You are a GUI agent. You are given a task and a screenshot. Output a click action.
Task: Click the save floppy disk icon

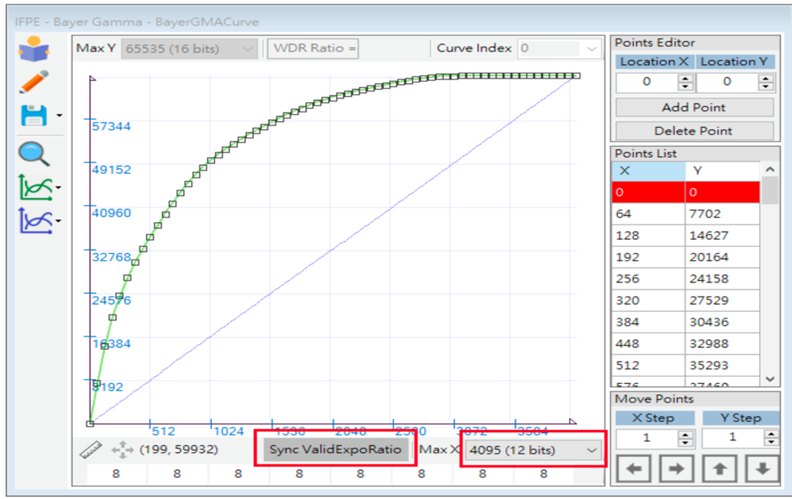34,116
